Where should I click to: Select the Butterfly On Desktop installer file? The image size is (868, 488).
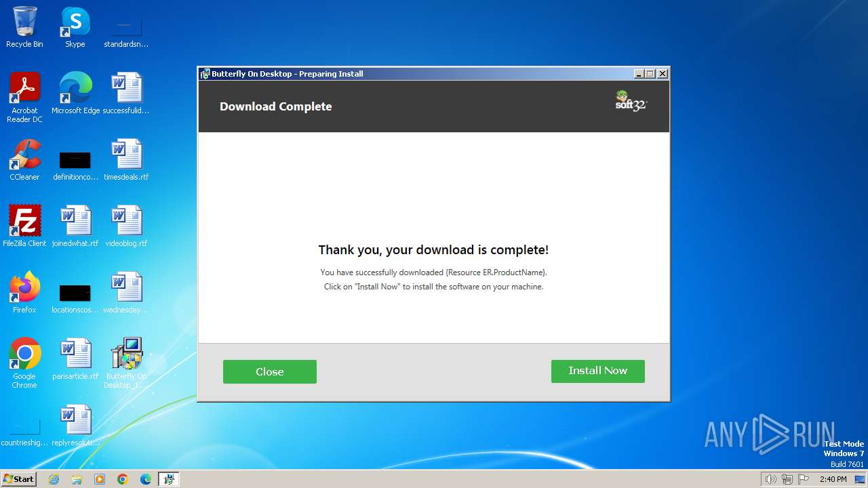point(126,363)
